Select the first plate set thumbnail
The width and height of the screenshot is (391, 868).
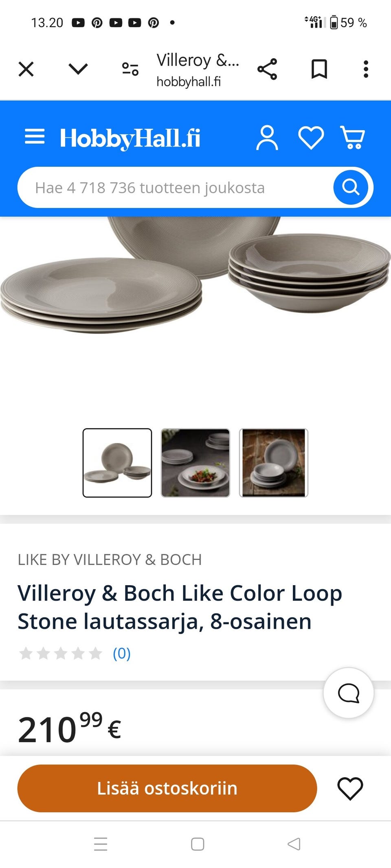point(117,463)
